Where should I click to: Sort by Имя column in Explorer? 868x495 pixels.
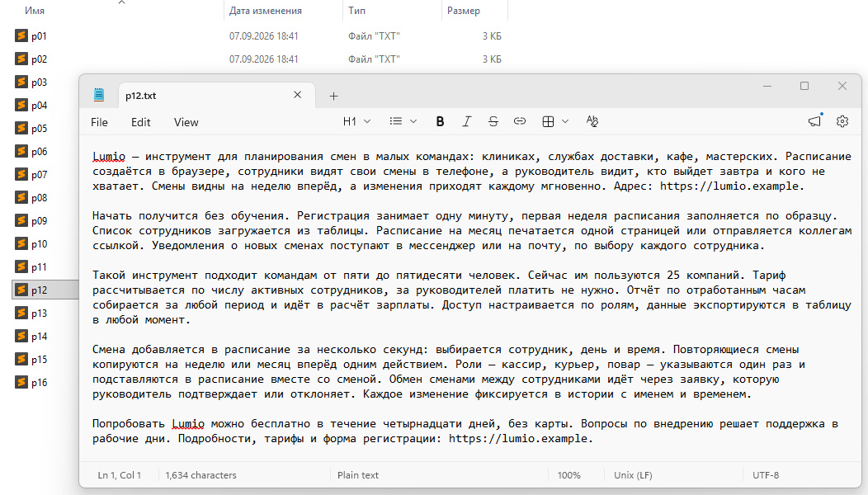pyautogui.click(x=35, y=11)
